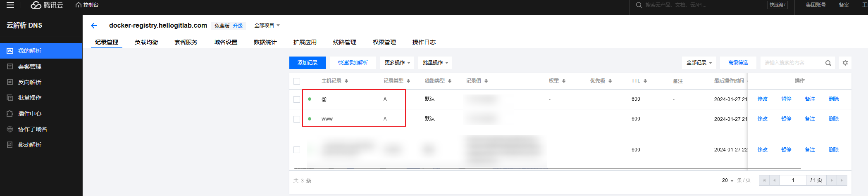Go to next page arrow

pos(832,180)
